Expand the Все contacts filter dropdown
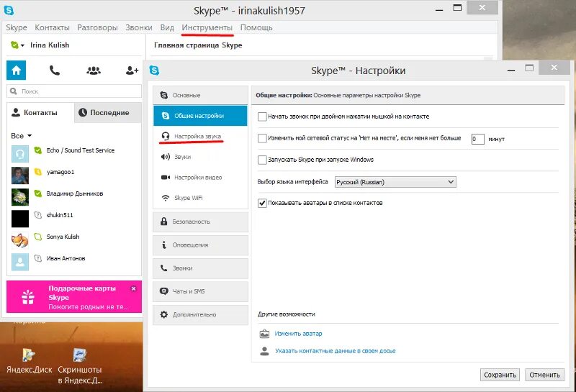This screenshot has width=576, height=392. 22,136
